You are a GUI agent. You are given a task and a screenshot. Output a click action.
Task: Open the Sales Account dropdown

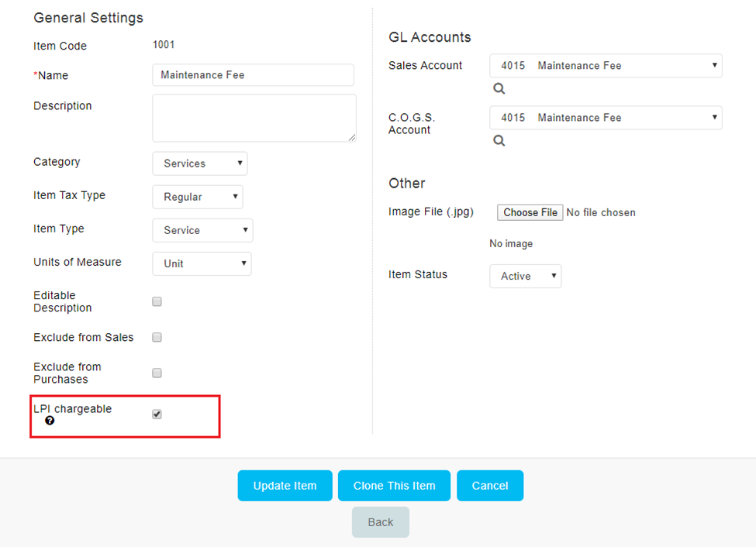pos(606,66)
